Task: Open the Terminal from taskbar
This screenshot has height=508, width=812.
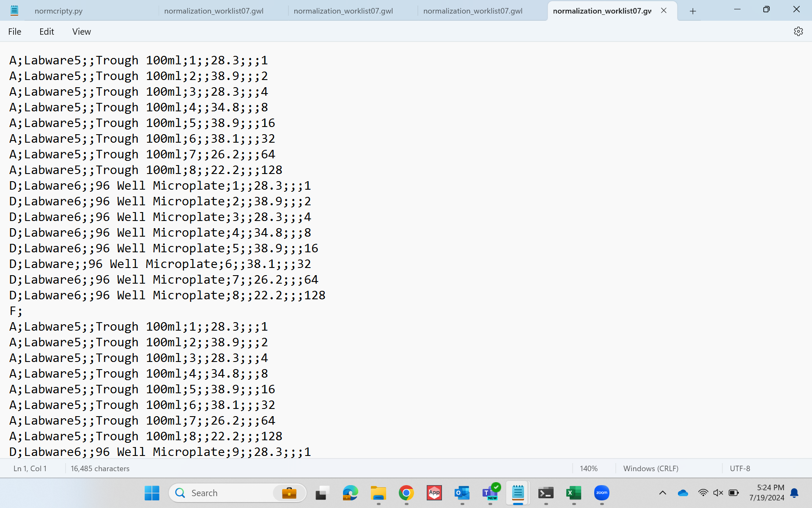Action: [x=546, y=493]
